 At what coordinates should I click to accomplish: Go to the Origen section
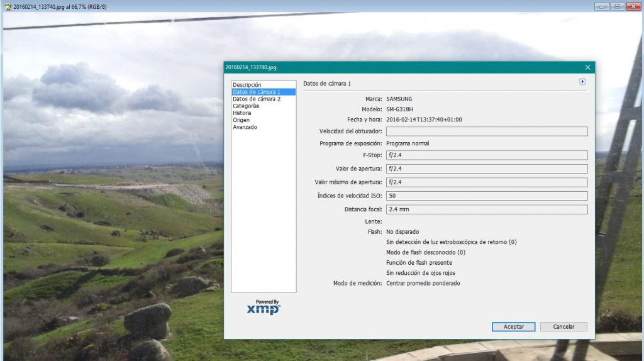coord(241,119)
